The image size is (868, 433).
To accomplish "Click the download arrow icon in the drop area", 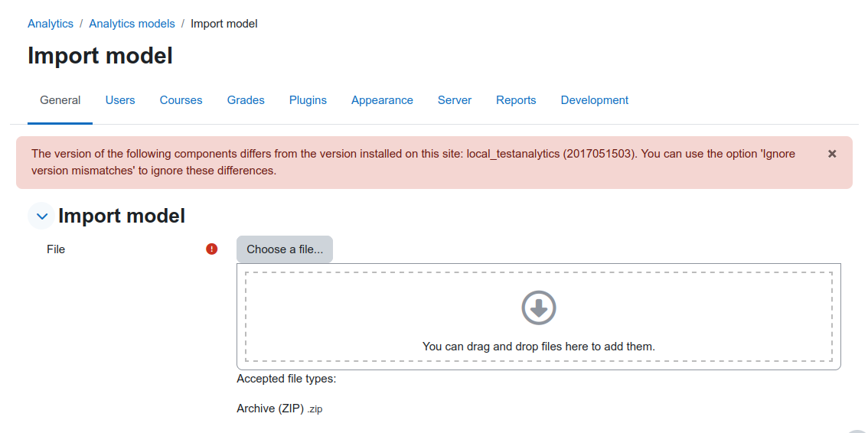I will click(539, 308).
